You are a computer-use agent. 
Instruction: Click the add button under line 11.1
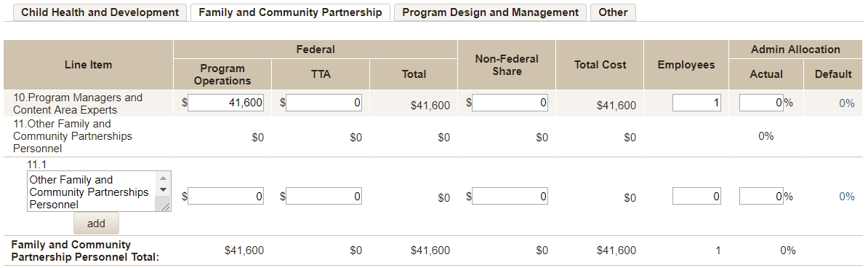96,224
